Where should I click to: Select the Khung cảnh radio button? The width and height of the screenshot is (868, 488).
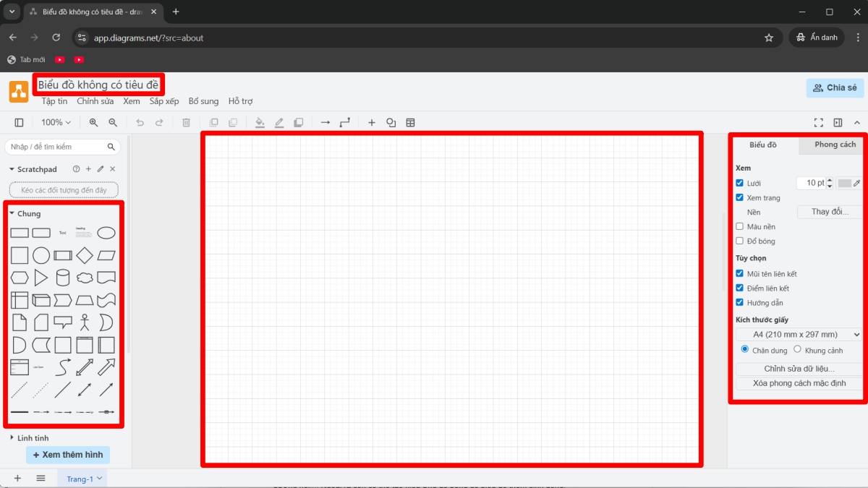[x=797, y=349]
